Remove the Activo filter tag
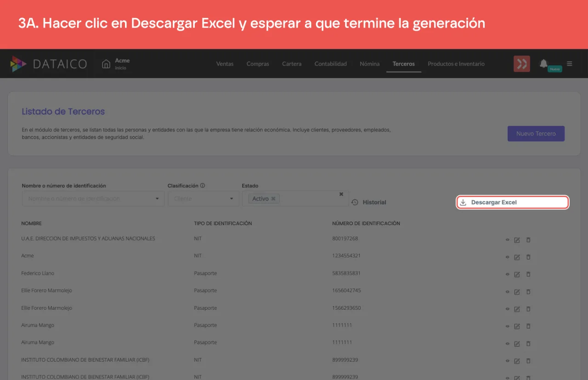Viewport: 588px width, 380px height. [x=273, y=199]
